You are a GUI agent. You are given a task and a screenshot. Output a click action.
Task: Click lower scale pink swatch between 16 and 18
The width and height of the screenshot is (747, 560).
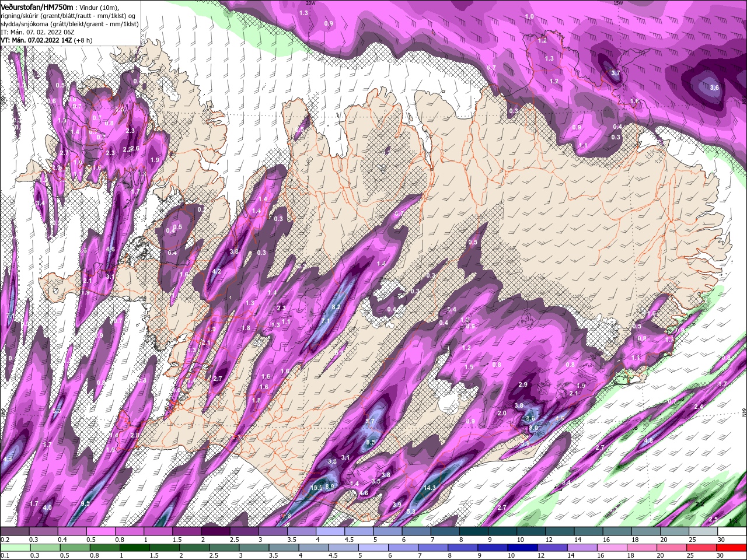[x=611, y=548]
